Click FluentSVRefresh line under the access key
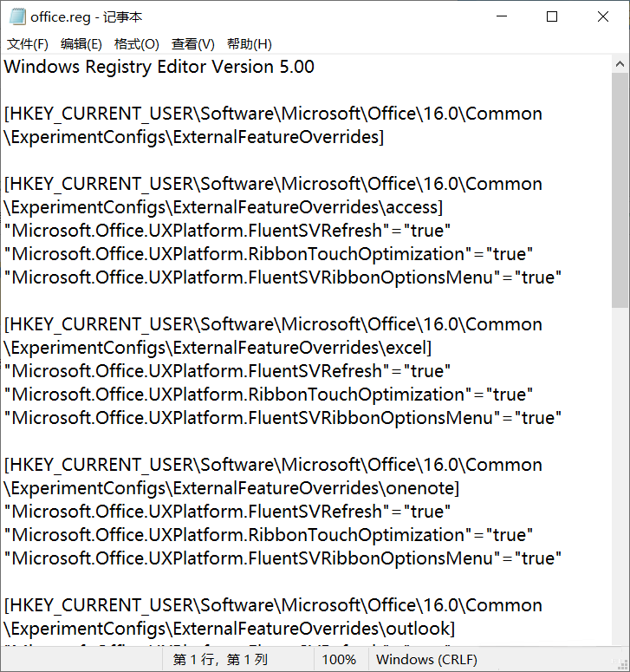This screenshot has width=630, height=672. coord(227,231)
